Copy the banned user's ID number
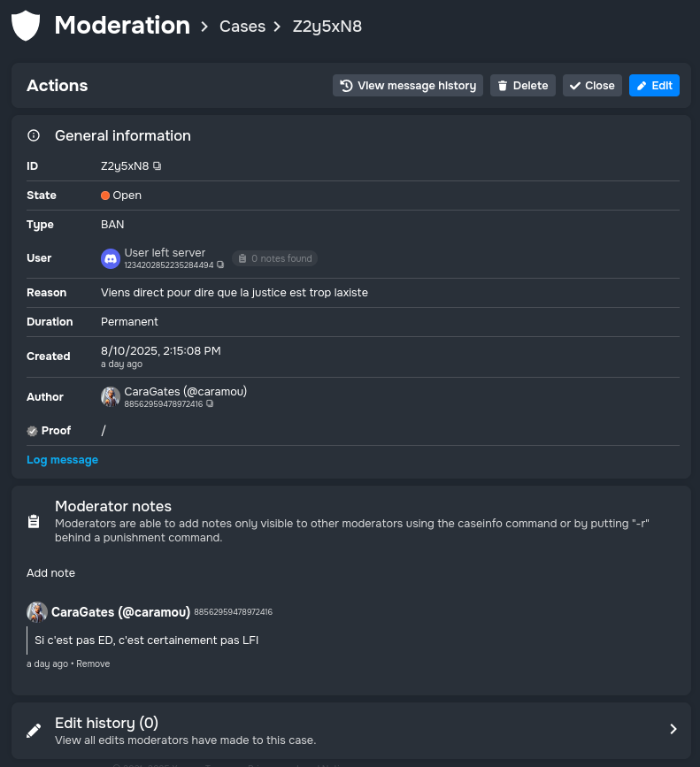The height and width of the screenshot is (767, 700). pyautogui.click(x=220, y=265)
